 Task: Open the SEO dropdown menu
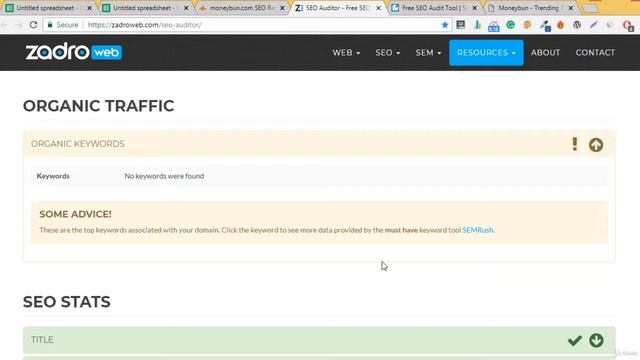[388, 53]
